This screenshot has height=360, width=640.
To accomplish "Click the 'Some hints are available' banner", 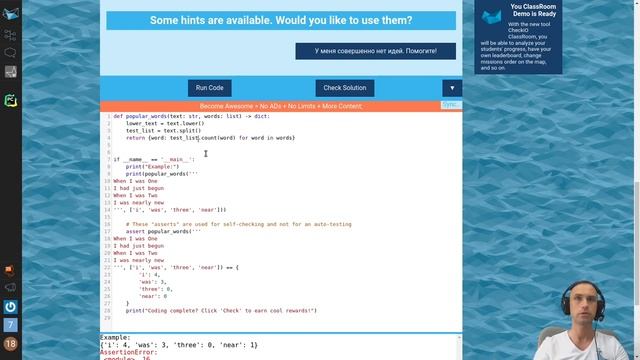I will coord(281,20).
